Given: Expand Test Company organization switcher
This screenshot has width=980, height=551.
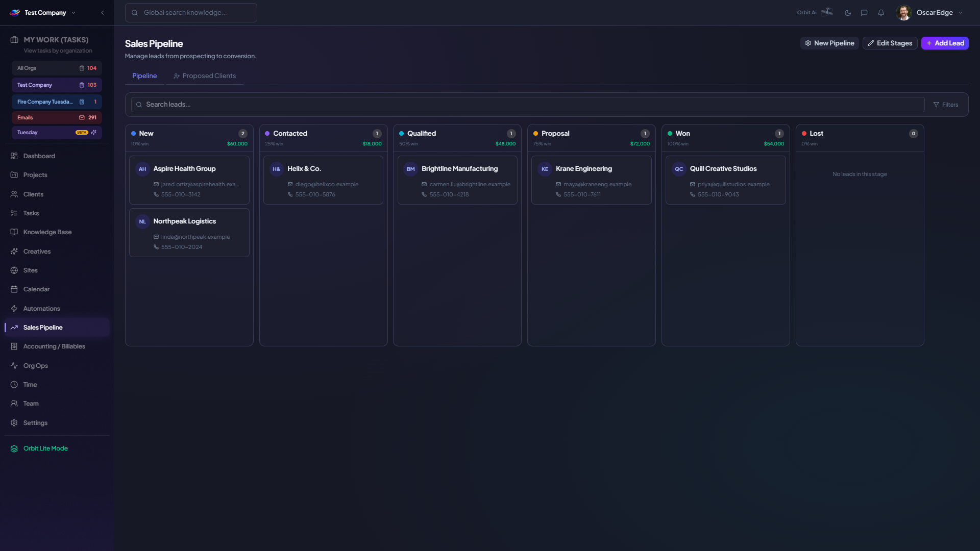Looking at the screenshot, I should point(73,13).
